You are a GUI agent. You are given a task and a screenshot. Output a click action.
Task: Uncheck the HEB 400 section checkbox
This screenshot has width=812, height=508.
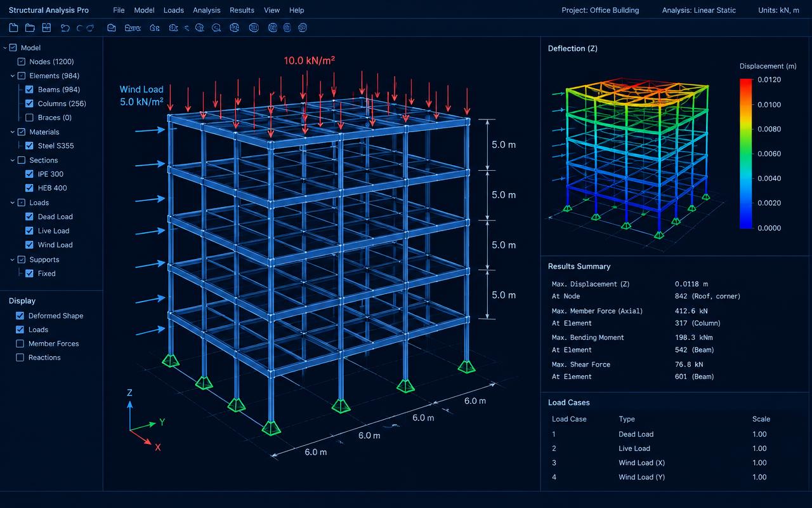(29, 188)
